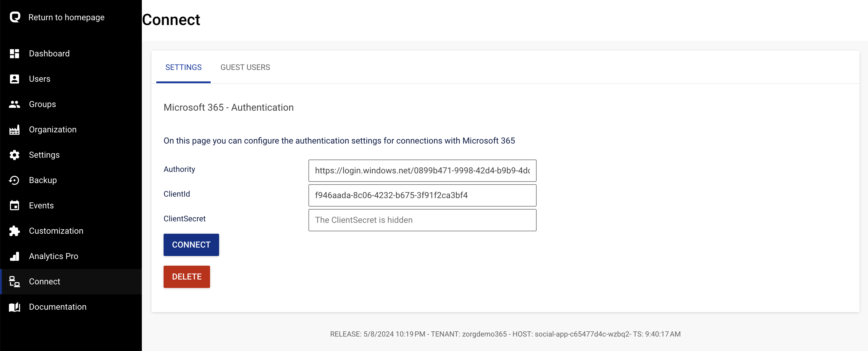The height and width of the screenshot is (351, 868).
Task: Click the Backup restore icon
Action: (14, 180)
